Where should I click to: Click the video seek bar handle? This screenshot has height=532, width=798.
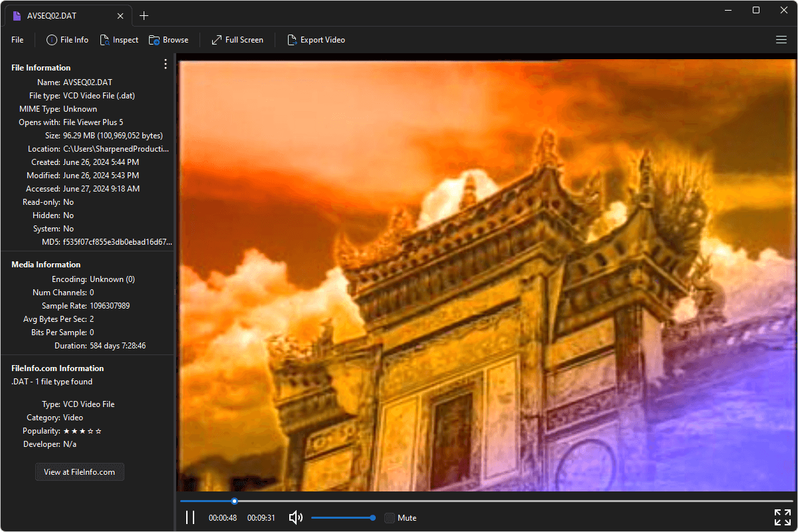234,501
